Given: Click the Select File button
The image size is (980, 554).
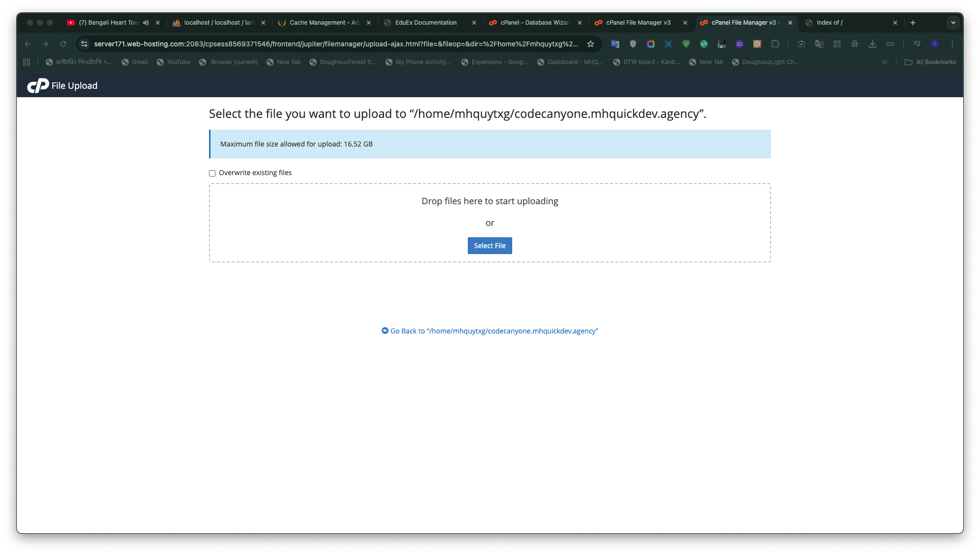Looking at the screenshot, I should click(x=490, y=246).
